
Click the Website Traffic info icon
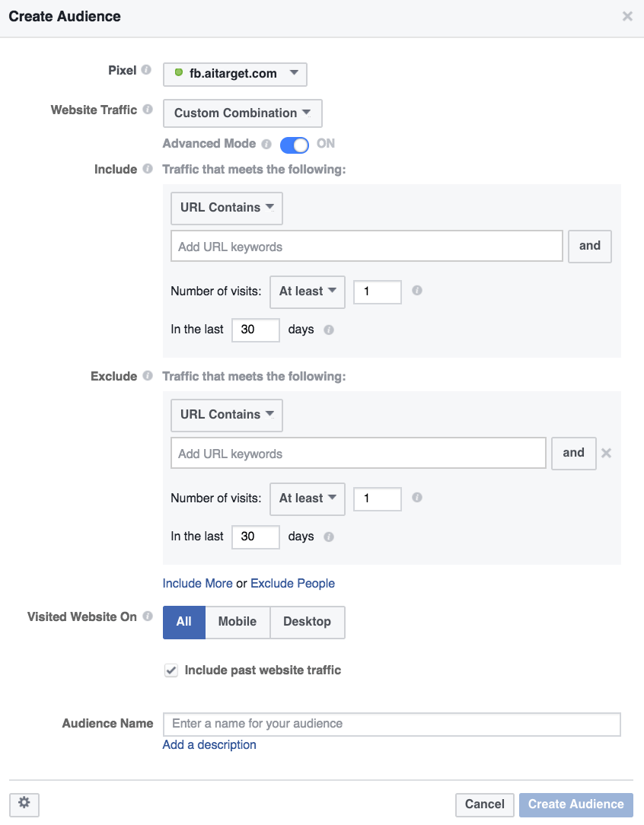point(148,110)
